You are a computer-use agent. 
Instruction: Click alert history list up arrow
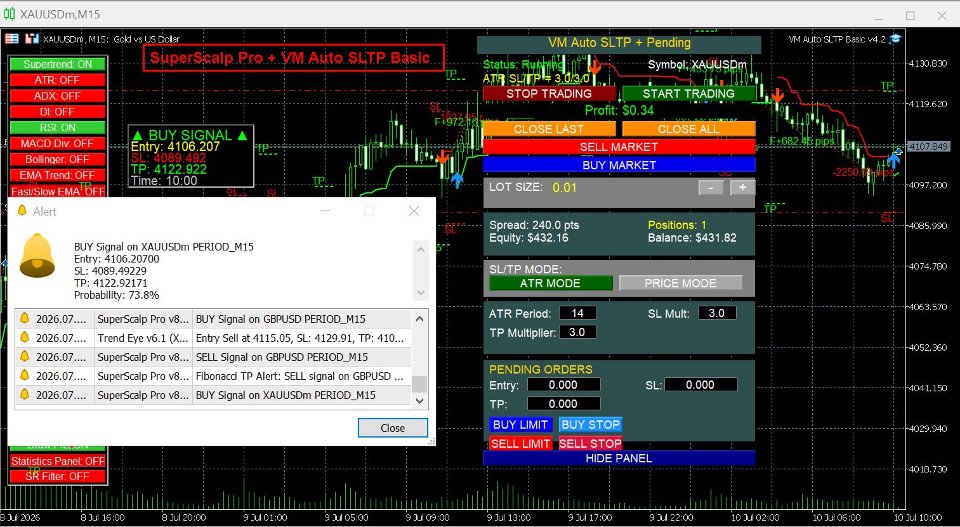click(x=419, y=318)
